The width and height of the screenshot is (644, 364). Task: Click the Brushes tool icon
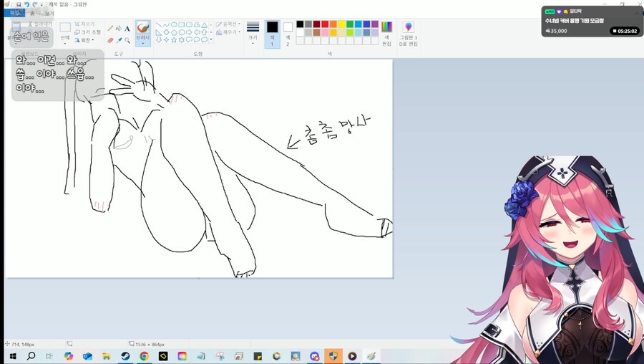(143, 28)
